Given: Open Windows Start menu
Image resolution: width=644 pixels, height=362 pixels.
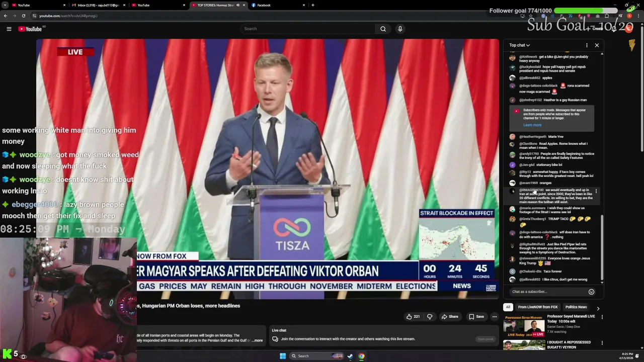Looking at the screenshot, I should [x=283, y=356].
